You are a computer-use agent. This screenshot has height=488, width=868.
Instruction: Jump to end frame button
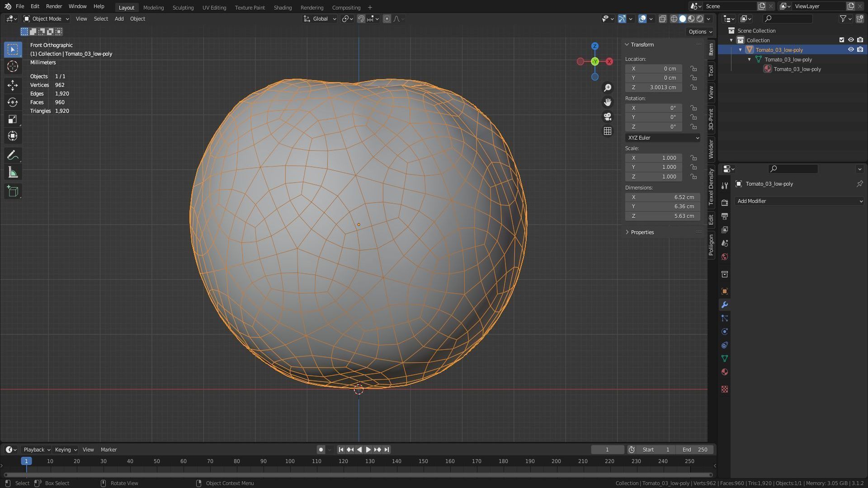coord(387,450)
